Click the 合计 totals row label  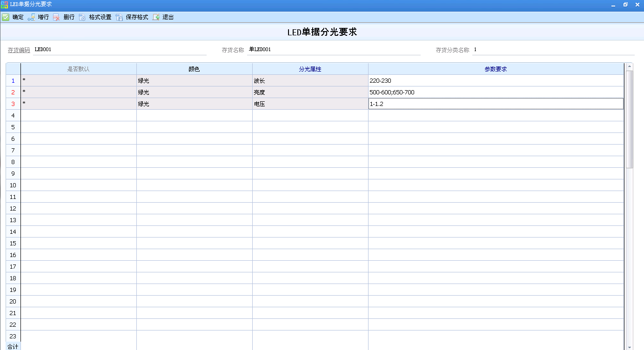pyautogui.click(x=12, y=346)
